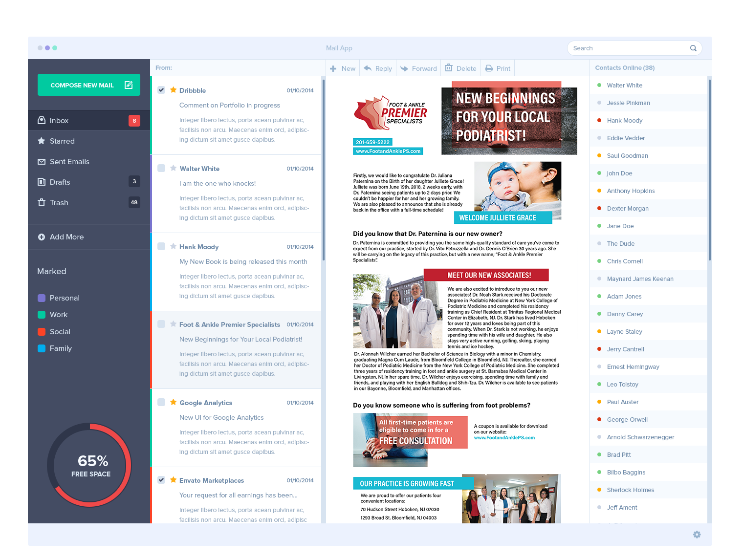Select the Work green label swatch
The width and height of the screenshot is (743, 560).
click(42, 314)
